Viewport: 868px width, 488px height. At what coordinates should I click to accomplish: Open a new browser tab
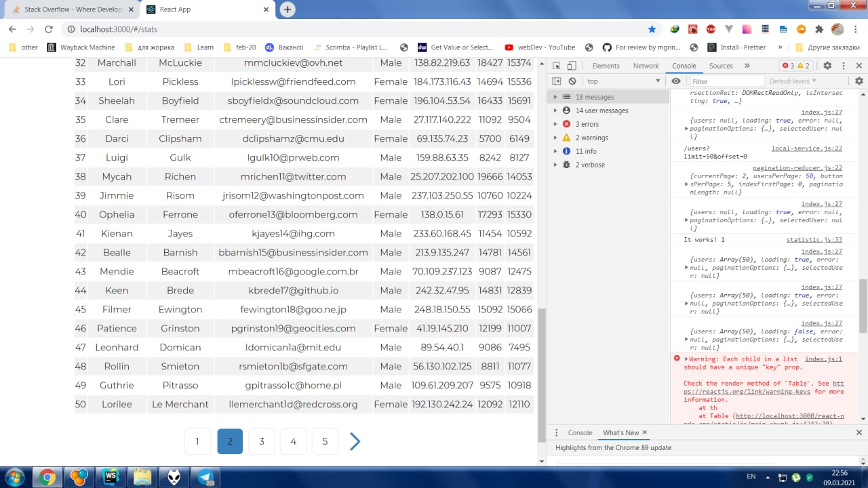click(288, 9)
